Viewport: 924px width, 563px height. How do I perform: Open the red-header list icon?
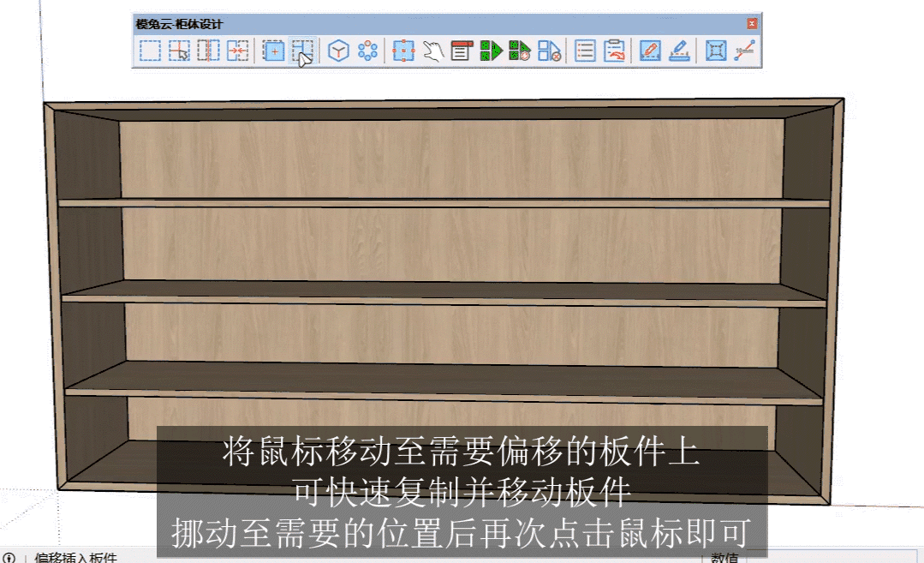point(462,51)
